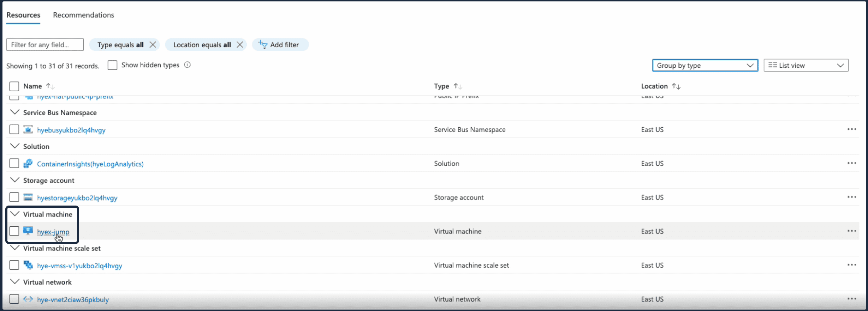868x311 pixels.
Task: Click the Service Bus Namespace resource icon
Action: (28, 130)
